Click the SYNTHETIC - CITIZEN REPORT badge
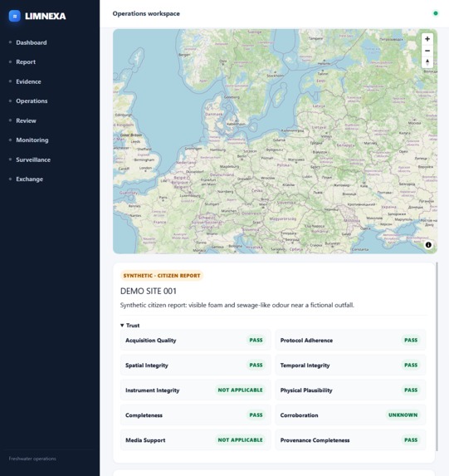This screenshot has width=449, height=476. point(162,276)
